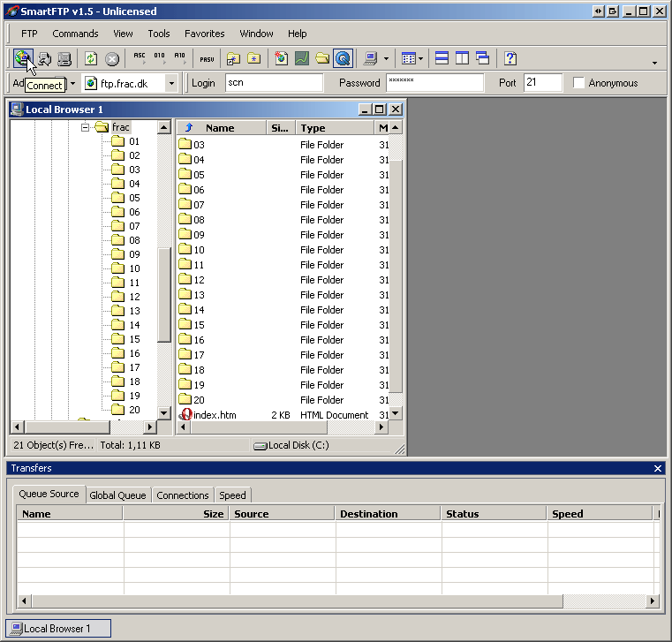This screenshot has height=642, width=672.
Task: Click the Port field showing 21
Action: click(x=542, y=83)
